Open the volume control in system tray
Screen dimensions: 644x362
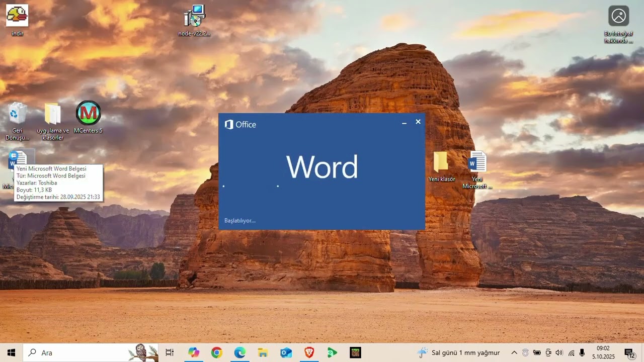559,352
